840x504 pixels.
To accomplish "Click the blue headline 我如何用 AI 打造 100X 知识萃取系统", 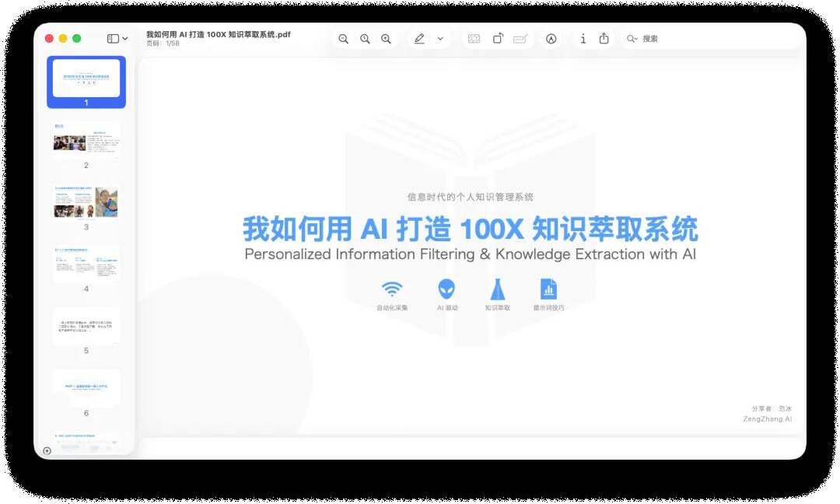I will tap(471, 229).
